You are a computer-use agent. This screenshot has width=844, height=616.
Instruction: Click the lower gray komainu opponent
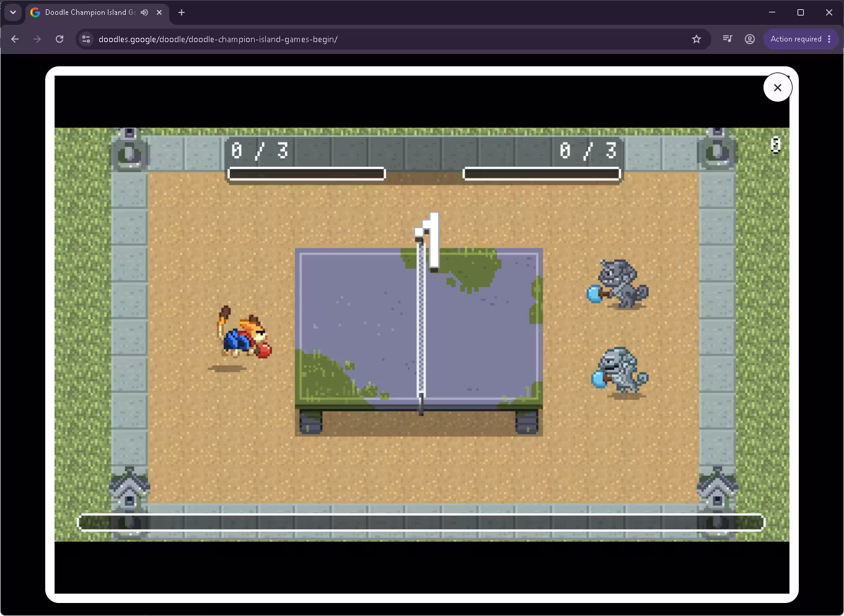point(620,371)
